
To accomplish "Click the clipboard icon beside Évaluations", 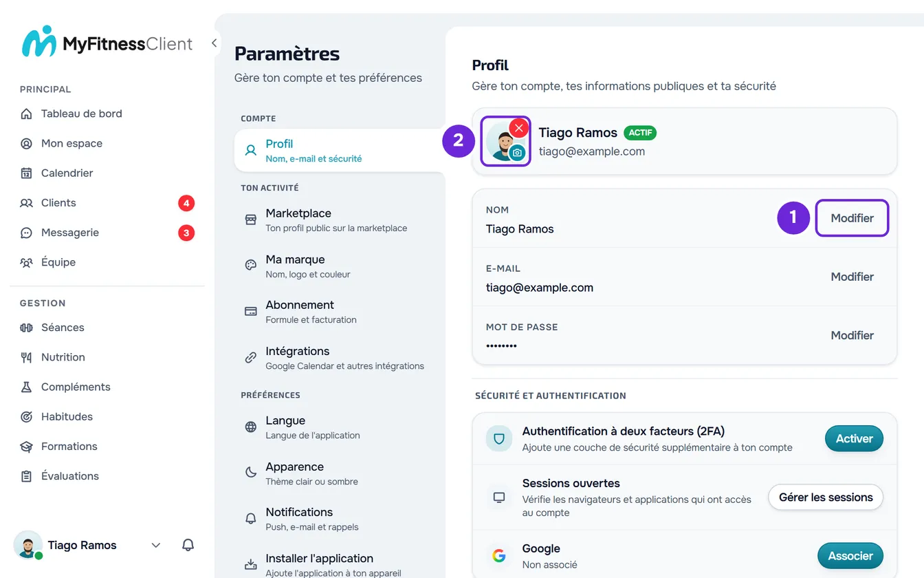I will [26, 476].
